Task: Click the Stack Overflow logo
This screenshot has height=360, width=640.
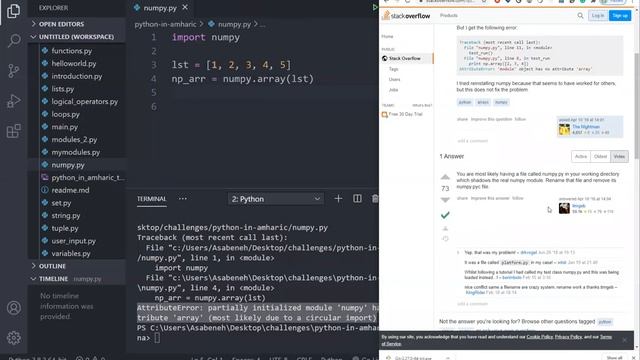Action: (x=406, y=16)
